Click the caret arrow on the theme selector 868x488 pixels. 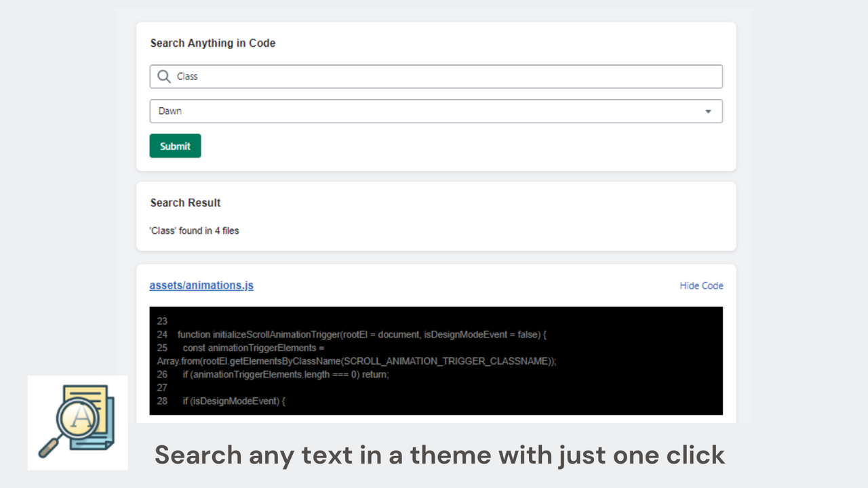708,110
